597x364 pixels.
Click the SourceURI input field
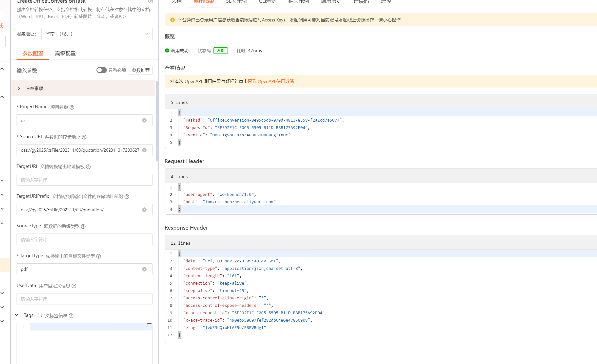pos(84,150)
